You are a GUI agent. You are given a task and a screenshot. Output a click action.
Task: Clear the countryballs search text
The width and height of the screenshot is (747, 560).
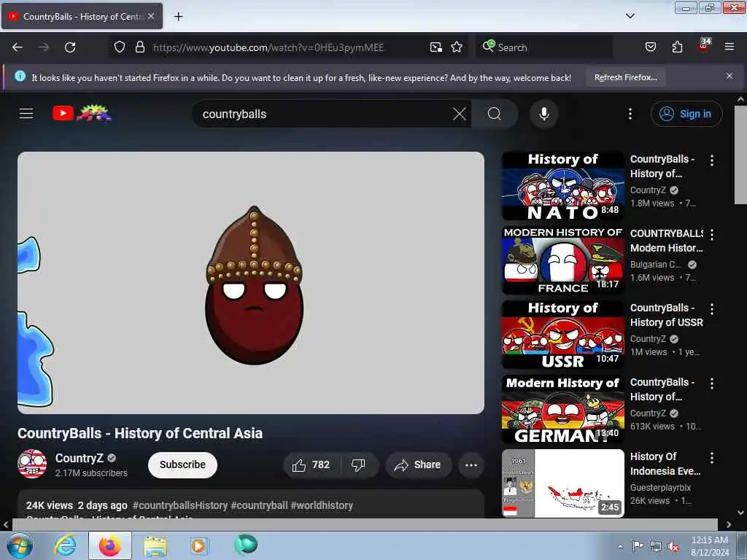coord(460,114)
